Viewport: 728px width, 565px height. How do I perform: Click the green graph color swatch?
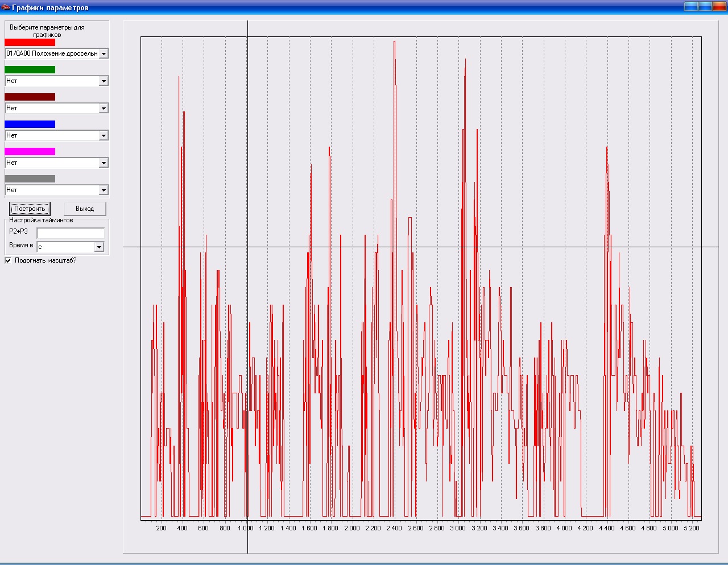point(30,69)
